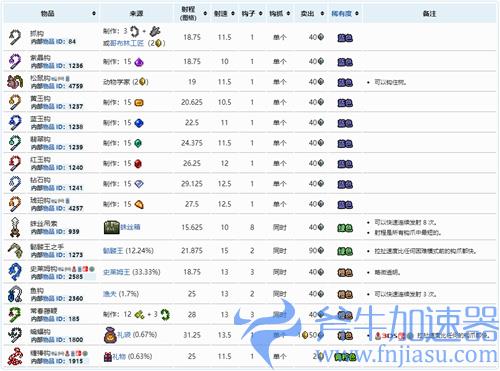Click the hook material icon in 抓钩 recipe
This screenshot has width=500, height=371.
coord(155,31)
